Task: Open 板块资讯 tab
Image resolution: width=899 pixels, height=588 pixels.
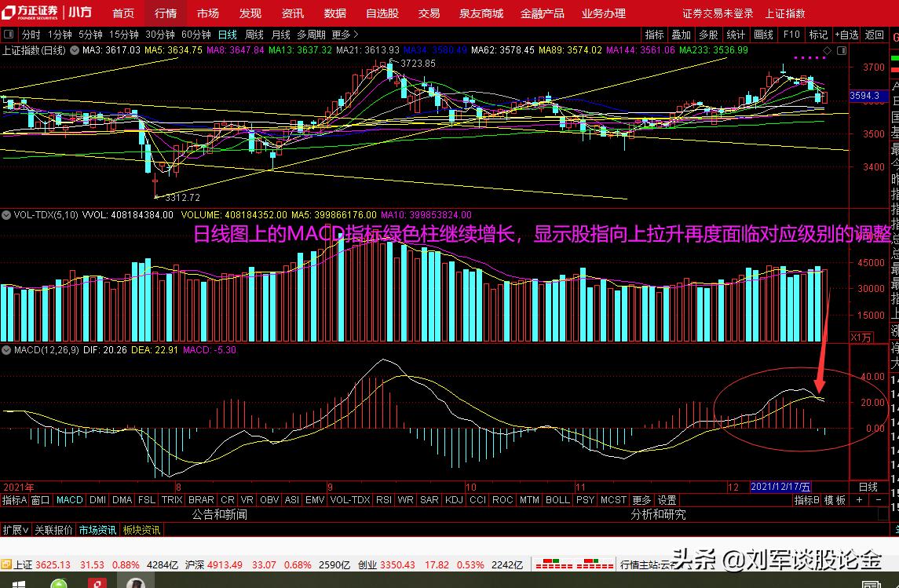Action: pos(141,530)
